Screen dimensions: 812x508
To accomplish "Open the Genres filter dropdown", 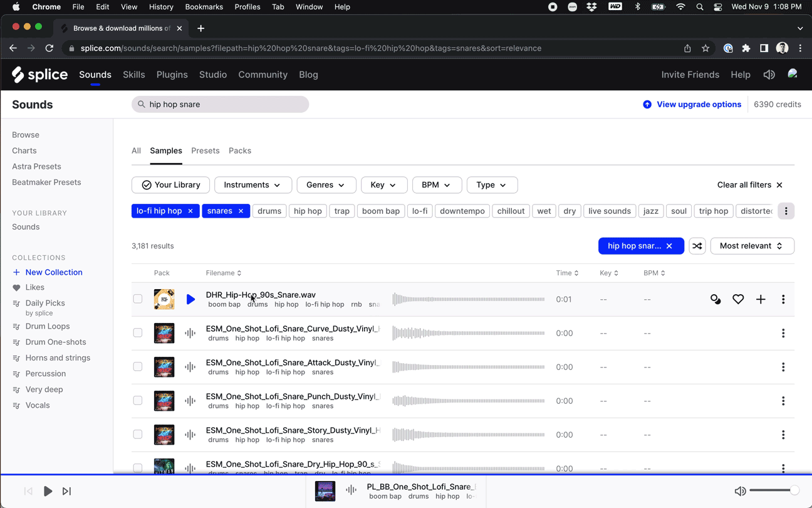I will click(326, 184).
